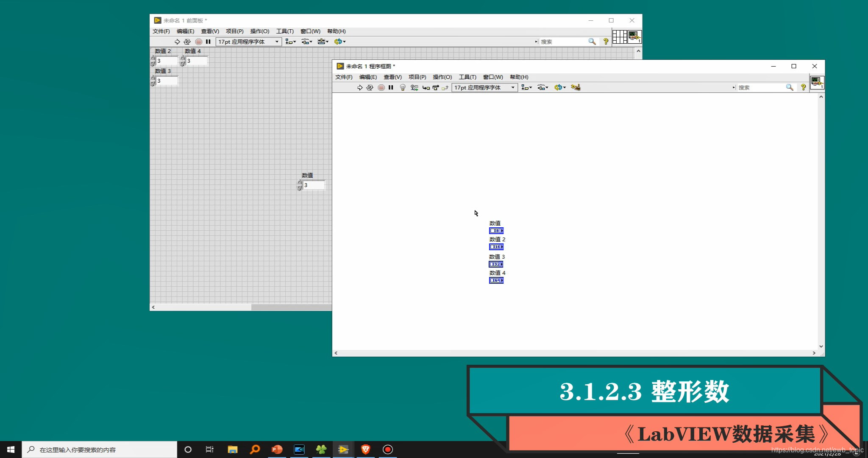The image size is (868, 458).
Task: Toggle Retain Wire Values button
Action: [x=415, y=87]
